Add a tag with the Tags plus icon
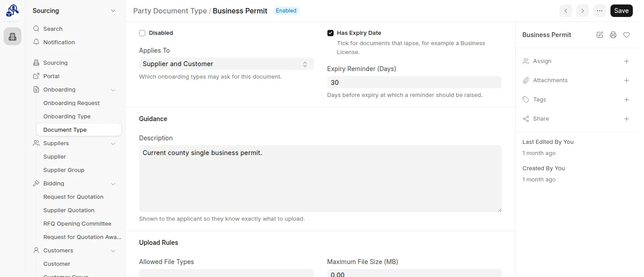The image size is (644, 277). click(627, 100)
